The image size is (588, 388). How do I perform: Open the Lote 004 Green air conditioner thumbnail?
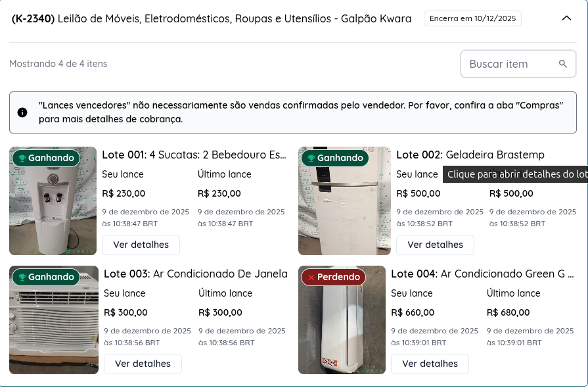[x=342, y=329]
